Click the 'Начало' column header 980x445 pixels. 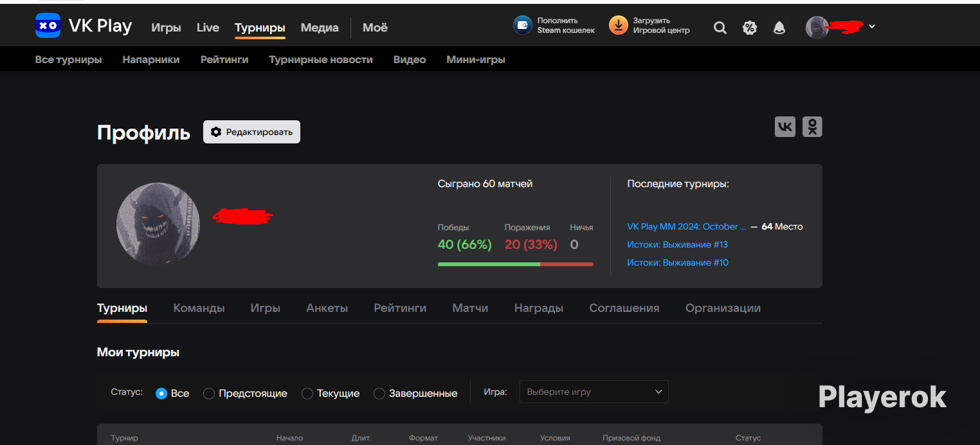[289, 438]
